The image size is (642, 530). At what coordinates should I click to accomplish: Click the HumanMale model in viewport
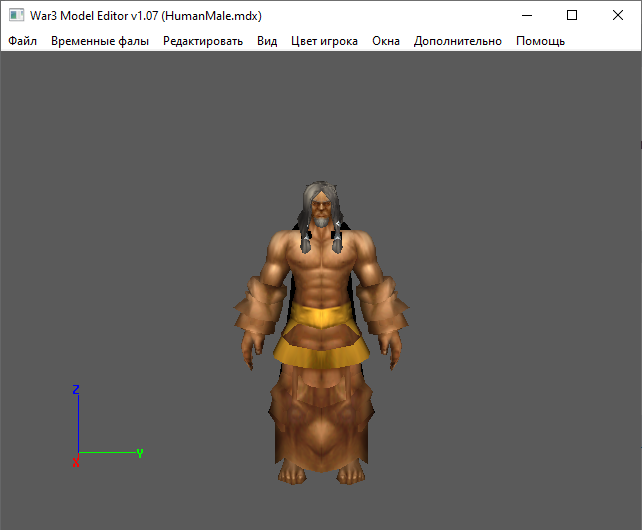(321, 333)
